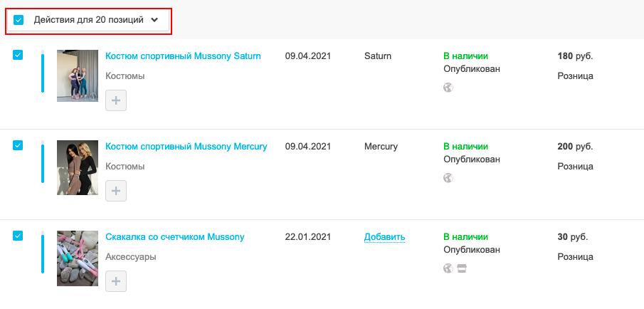Uncheck the Скакалка со счетчиком Mussony checkbox

pyautogui.click(x=18, y=236)
